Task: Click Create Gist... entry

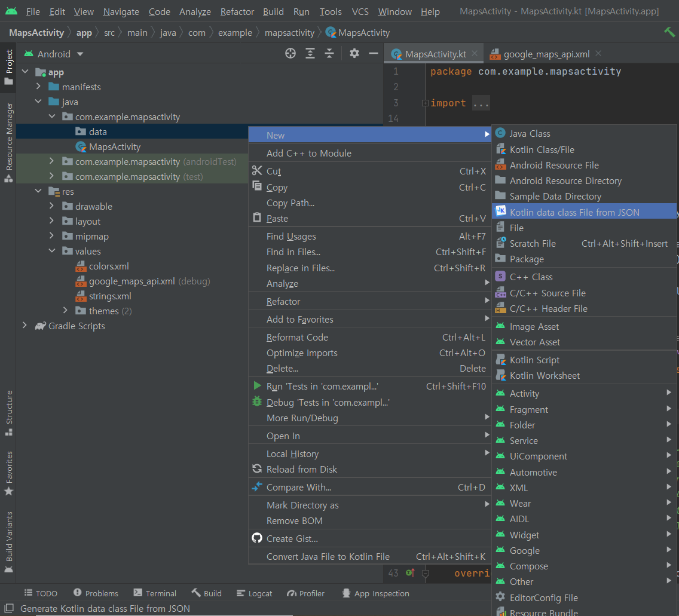Action: [370, 538]
